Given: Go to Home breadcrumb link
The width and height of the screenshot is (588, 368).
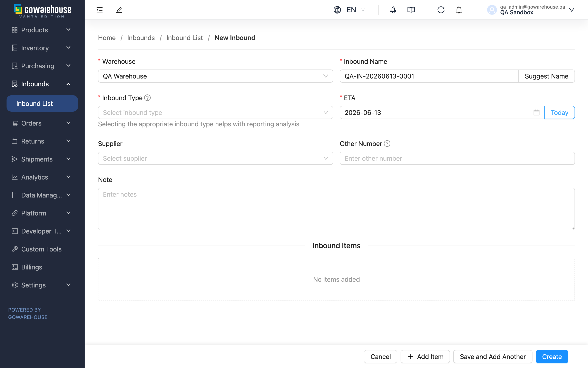Looking at the screenshot, I should click(107, 38).
